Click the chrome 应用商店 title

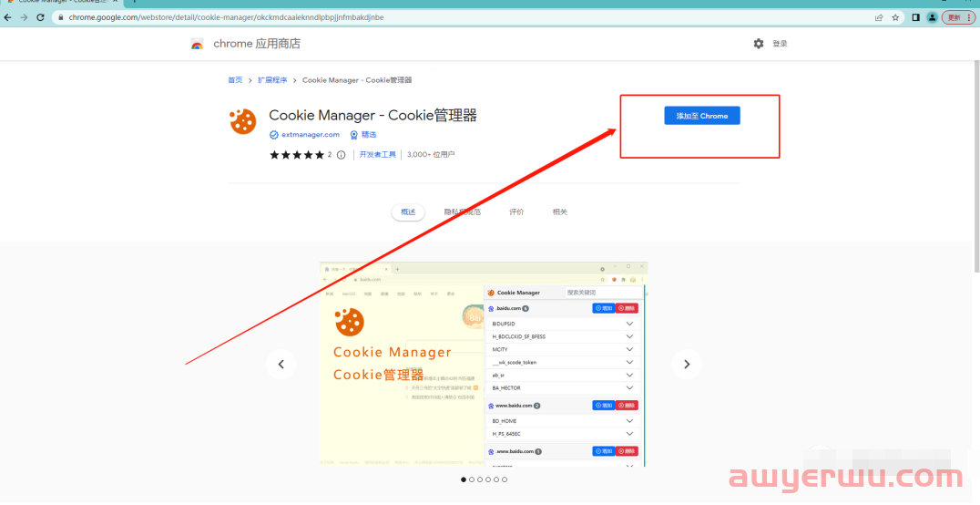pos(257,44)
